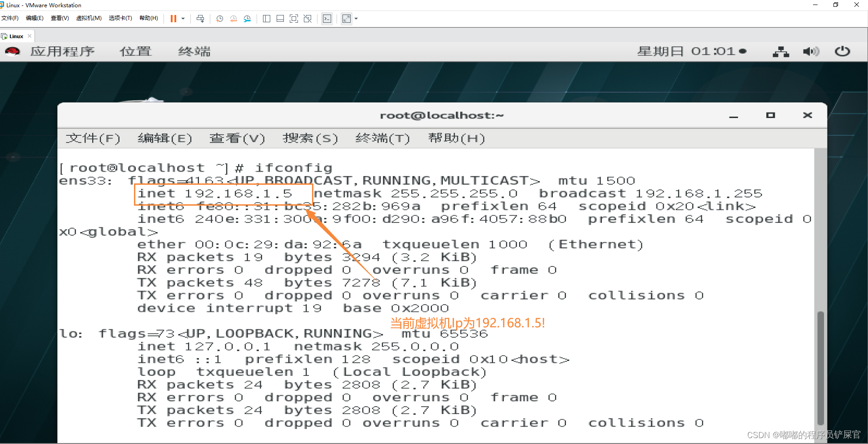This screenshot has height=444, width=868.
Task: Send Ctrl+Alt+Del to the virtual machine
Action: 200,19
